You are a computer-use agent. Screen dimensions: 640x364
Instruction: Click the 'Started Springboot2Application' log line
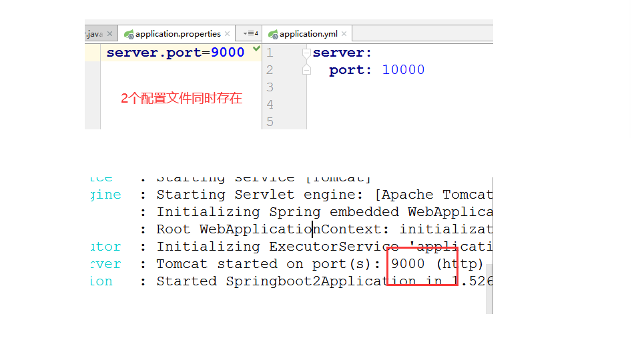[x=324, y=281]
